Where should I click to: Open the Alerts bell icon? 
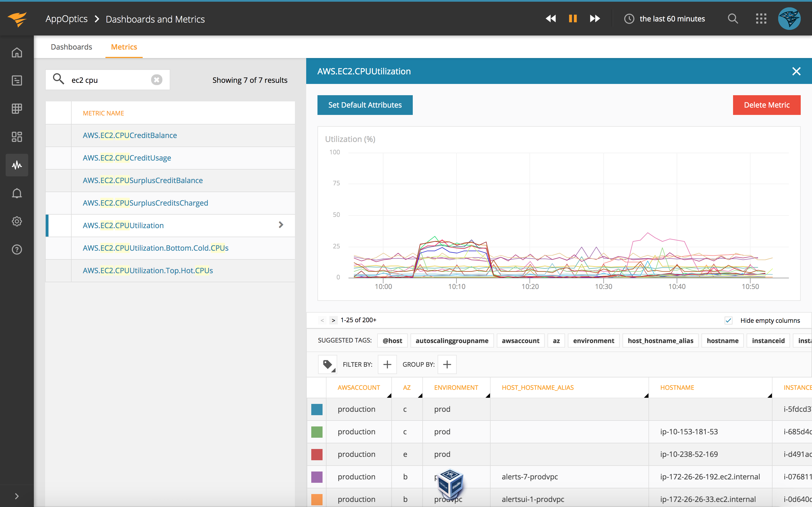(17, 194)
